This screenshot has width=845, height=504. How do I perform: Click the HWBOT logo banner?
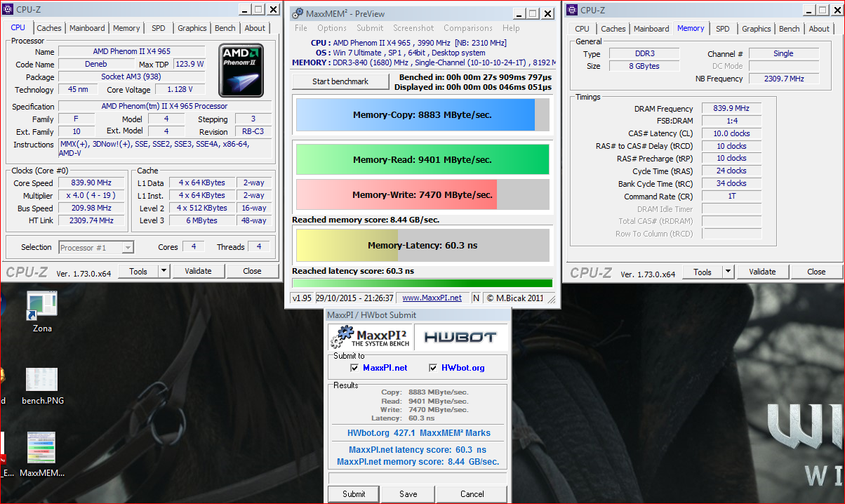[460, 338]
